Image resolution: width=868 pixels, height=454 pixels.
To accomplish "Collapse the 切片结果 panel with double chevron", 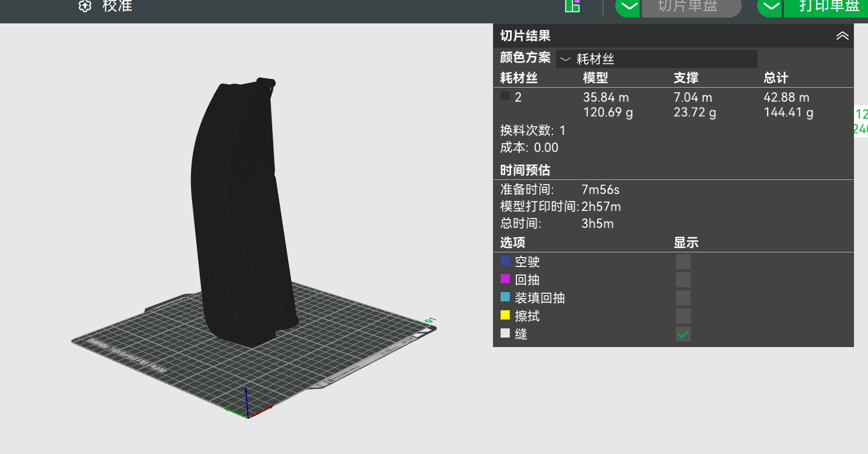I will [842, 36].
